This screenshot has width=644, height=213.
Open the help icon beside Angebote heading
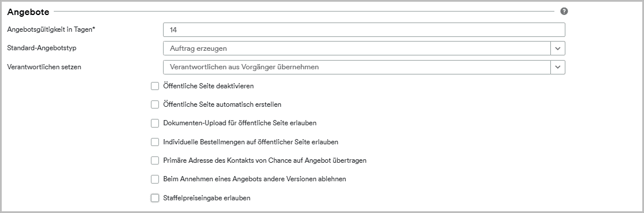564,11
